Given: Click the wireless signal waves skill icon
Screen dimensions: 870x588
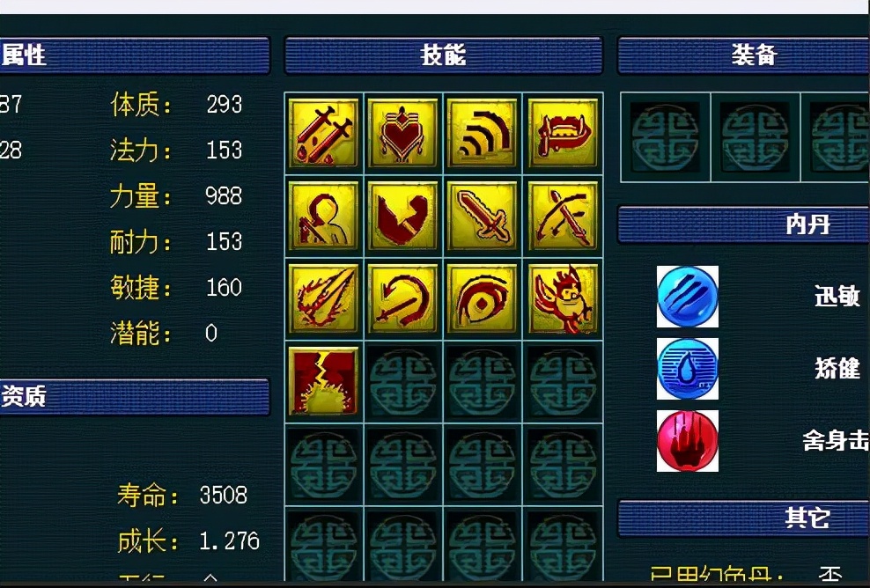Looking at the screenshot, I should point(483,133).
